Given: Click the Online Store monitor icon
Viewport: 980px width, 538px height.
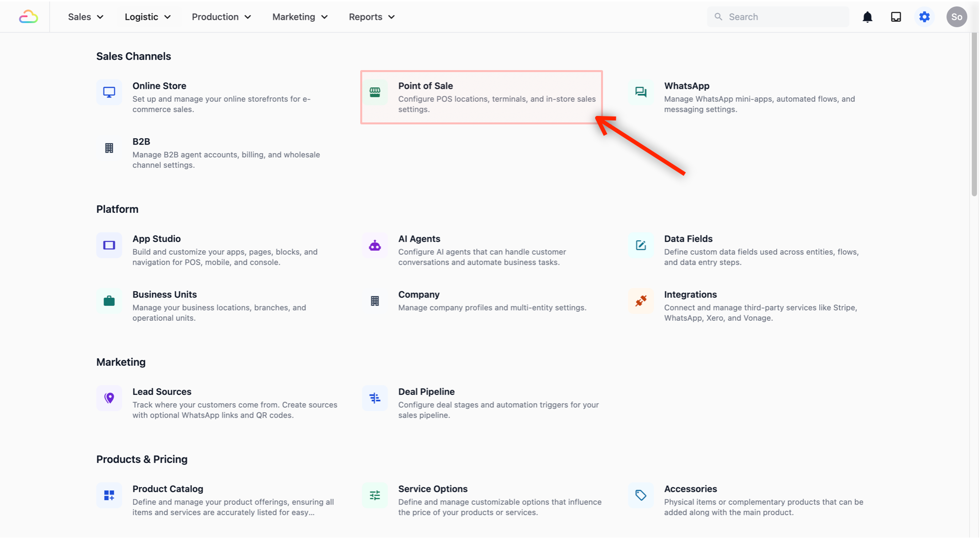Looking at the screenshot, I should point(109,92).
